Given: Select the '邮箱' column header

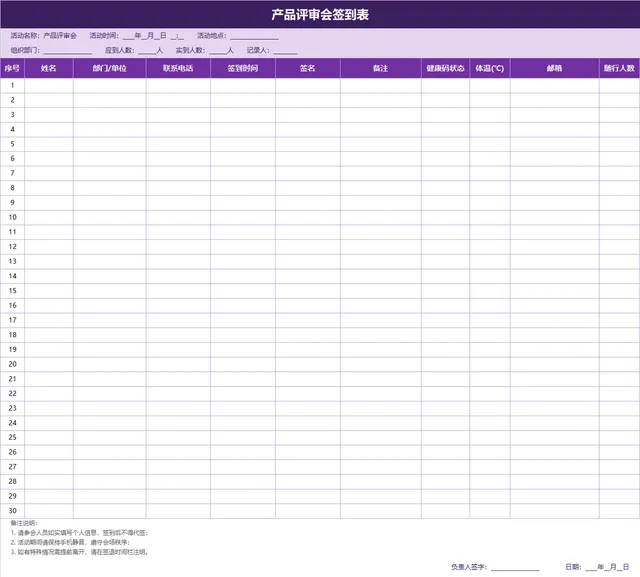Looking at the screenshot, I should [554, 68].
